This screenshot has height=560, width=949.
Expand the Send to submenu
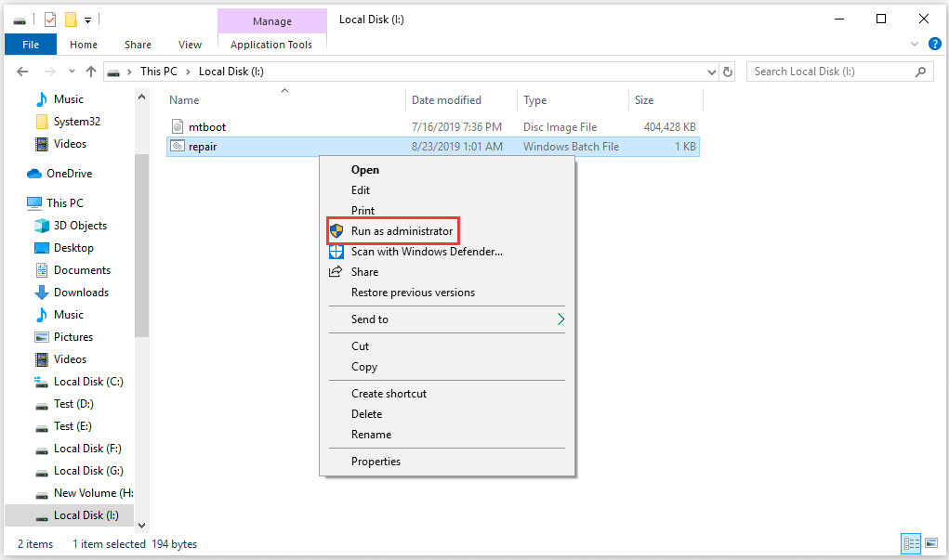coord(447,319)
